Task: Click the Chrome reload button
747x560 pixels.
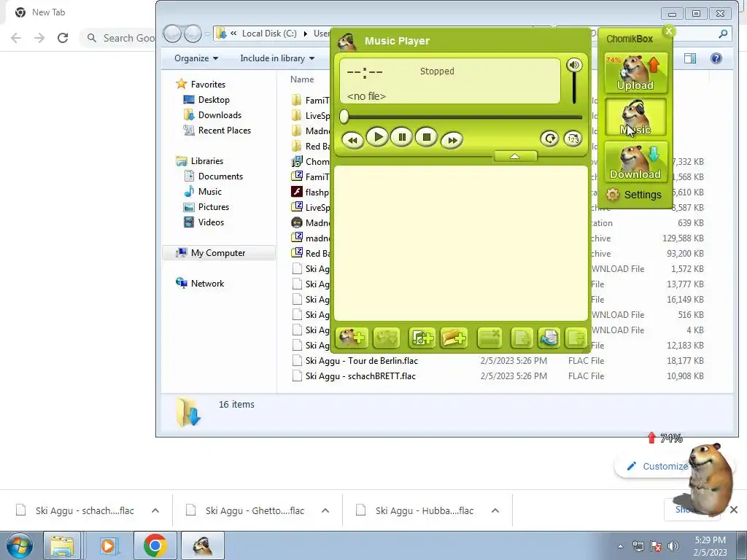Action: [x=63, y=38]
